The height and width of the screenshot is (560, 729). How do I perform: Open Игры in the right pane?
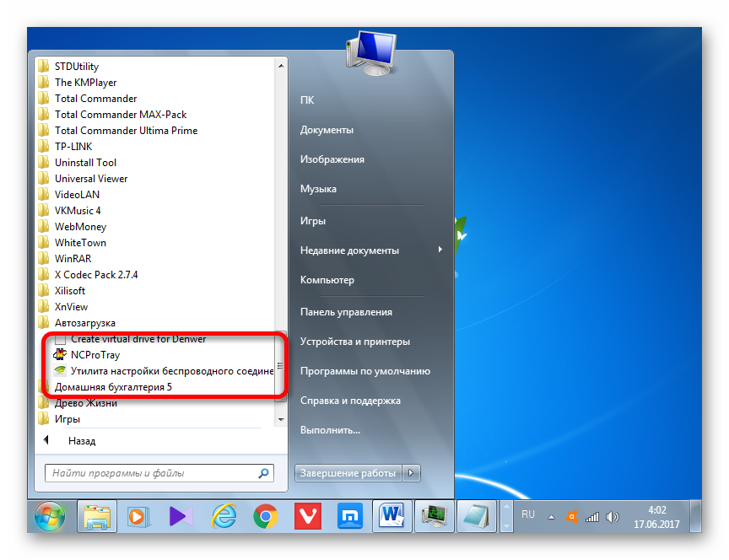click(x=312, y=221)
